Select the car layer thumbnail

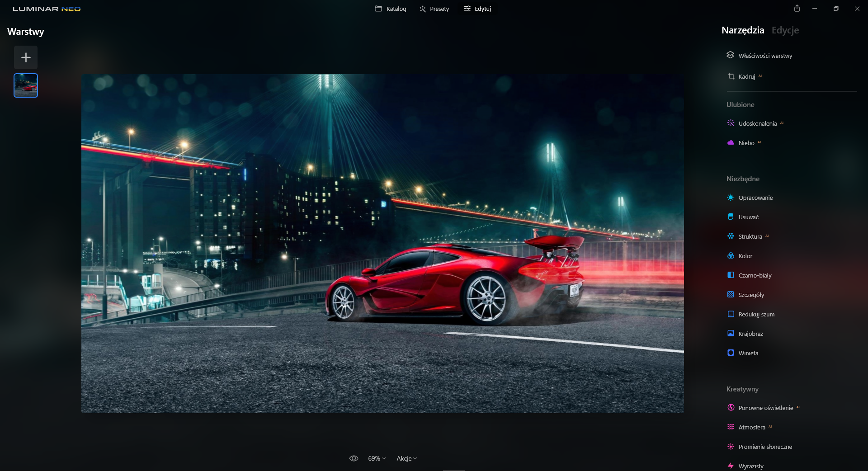coord(26,85)
